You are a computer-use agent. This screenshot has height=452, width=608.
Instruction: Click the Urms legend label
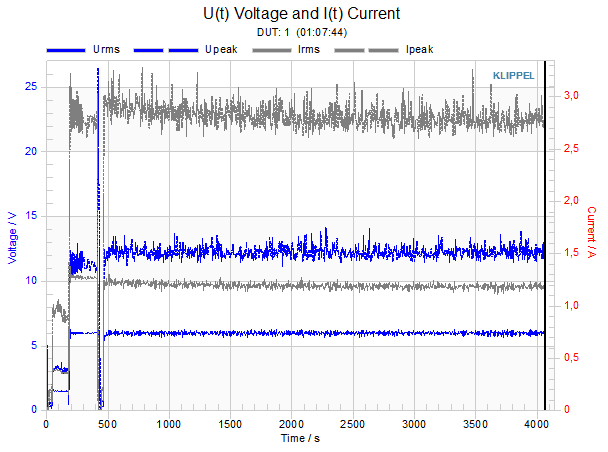pyautogui.click(x=106, y=50)
